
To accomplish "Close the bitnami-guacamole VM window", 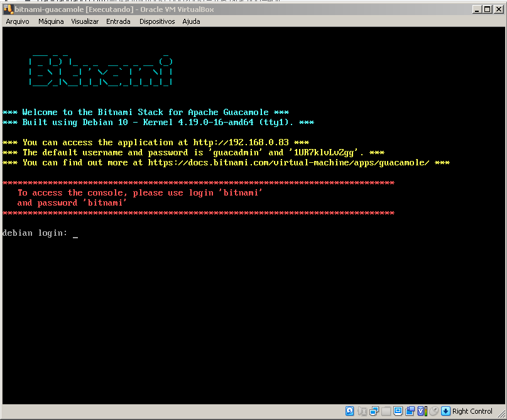I will [499, 9].
